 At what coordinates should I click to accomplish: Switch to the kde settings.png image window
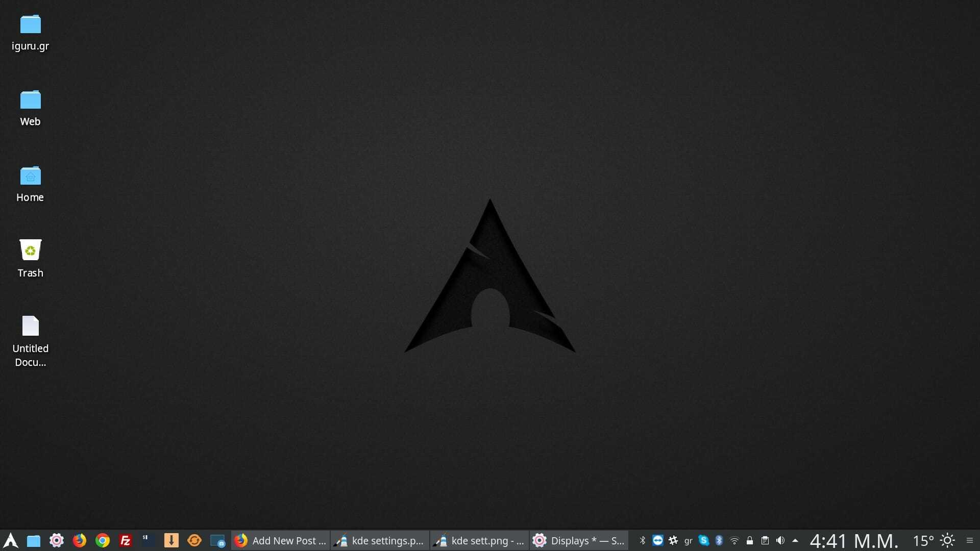380,540
